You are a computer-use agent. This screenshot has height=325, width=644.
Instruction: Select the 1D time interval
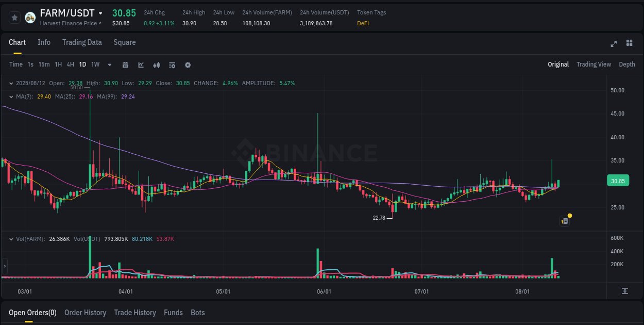pos(82,65)
